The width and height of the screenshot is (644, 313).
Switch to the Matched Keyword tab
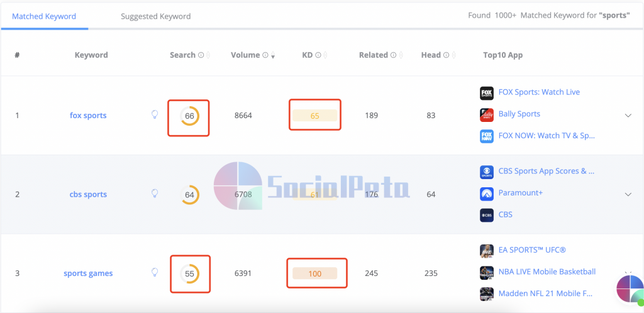[x=44, y=16]
